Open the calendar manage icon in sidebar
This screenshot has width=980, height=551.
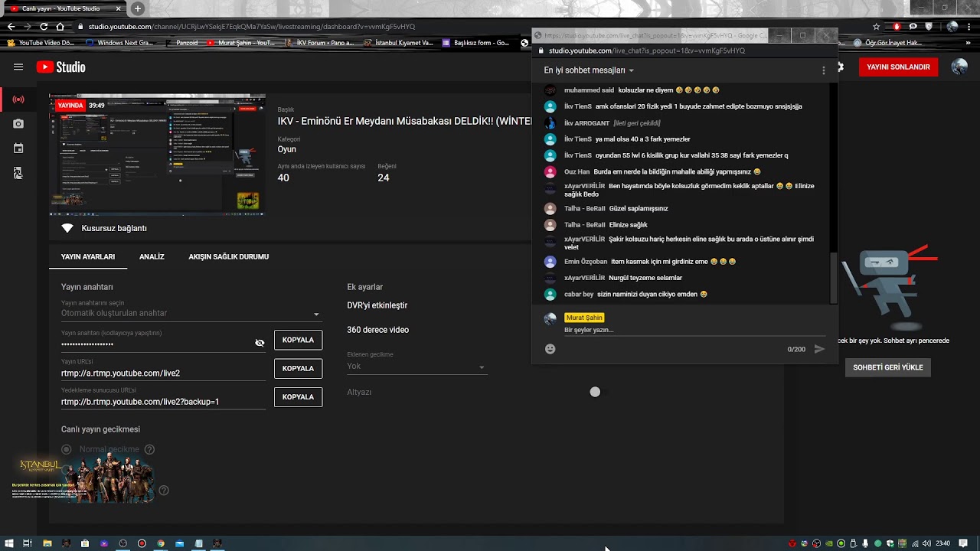pyautogui.click(x=18, y=148)
